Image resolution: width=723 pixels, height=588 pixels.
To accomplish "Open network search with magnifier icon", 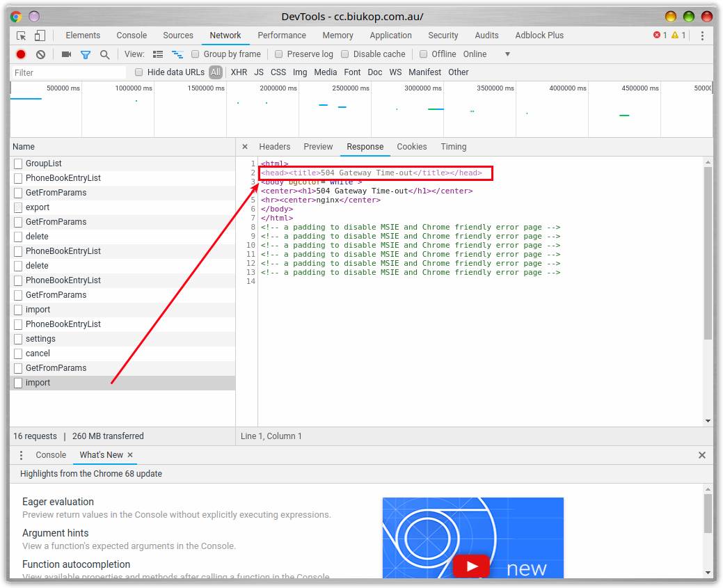I will pos(104,54).
